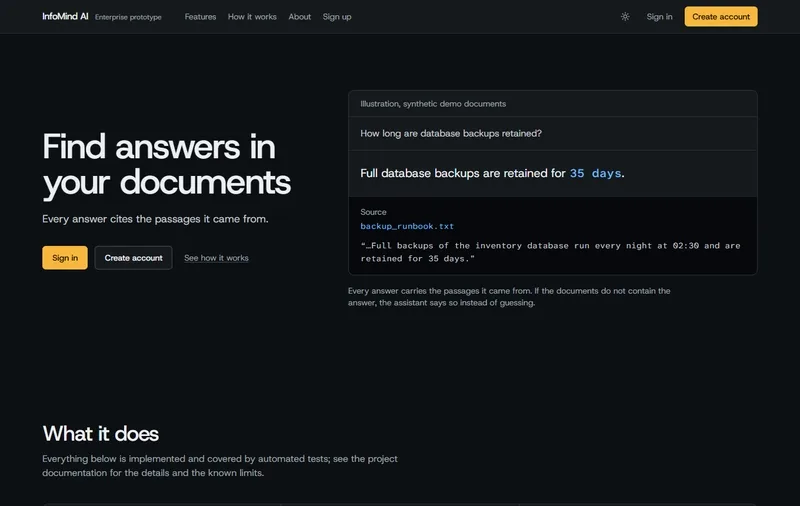Click 'Every answer cites the passages' subtitle
The image size is (800, 506).
[155, 219]
